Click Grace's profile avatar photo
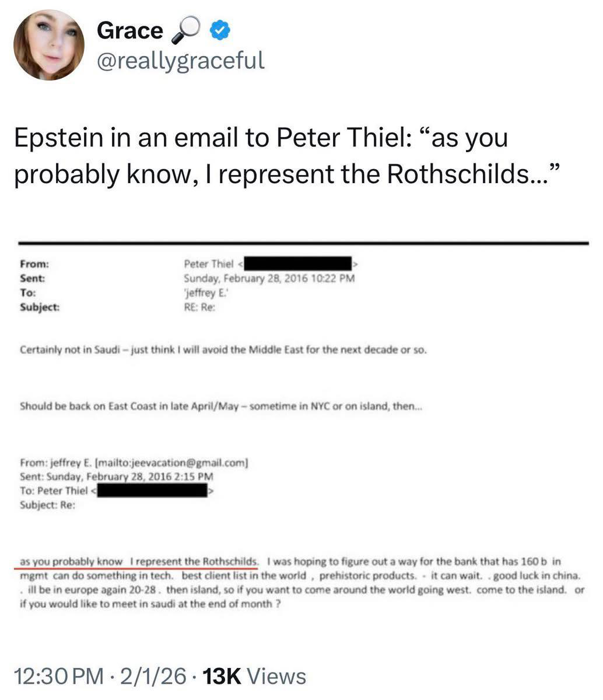 click(x=49, y=45)
